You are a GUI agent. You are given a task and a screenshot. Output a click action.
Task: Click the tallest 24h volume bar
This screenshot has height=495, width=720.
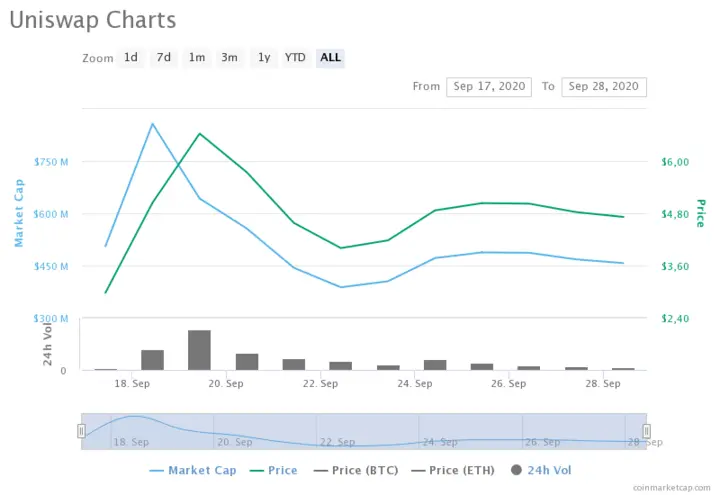coord(199,350)
